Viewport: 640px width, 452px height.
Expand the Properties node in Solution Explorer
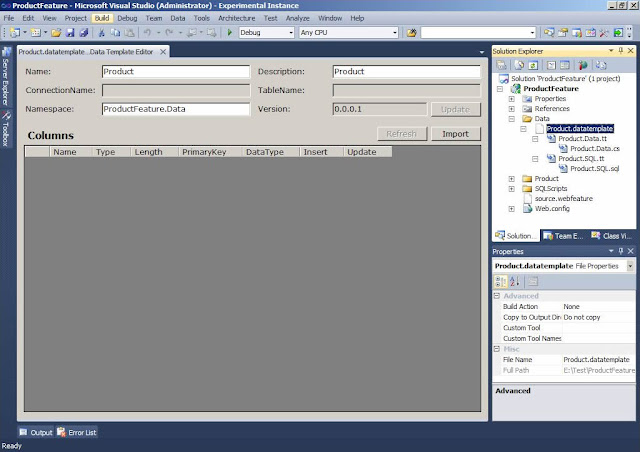511,99
